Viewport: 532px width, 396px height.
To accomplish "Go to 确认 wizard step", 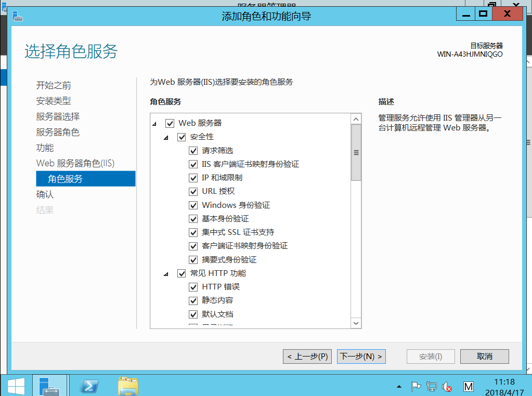I will (45, 194).
